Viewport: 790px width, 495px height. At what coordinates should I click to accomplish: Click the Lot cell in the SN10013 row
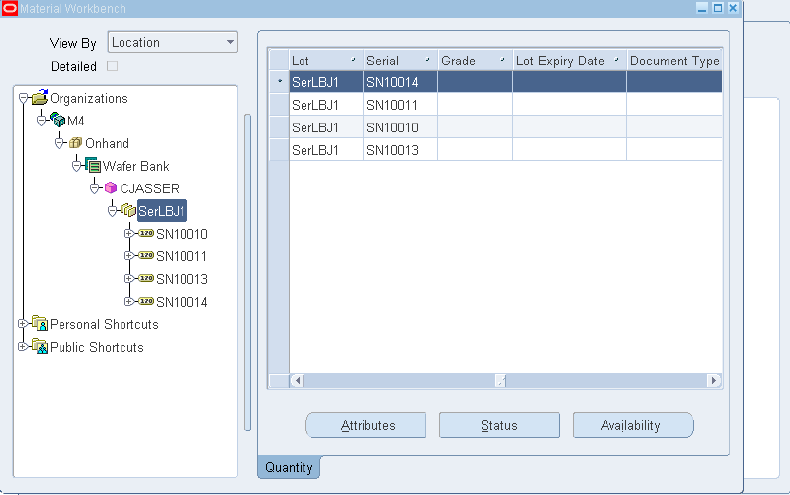326,150
